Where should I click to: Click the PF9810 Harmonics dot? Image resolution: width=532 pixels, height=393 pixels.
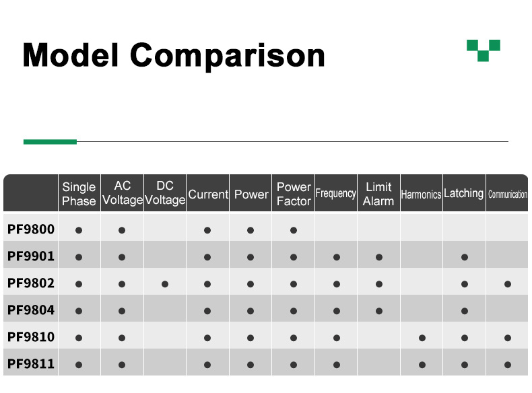coord(422,338)
